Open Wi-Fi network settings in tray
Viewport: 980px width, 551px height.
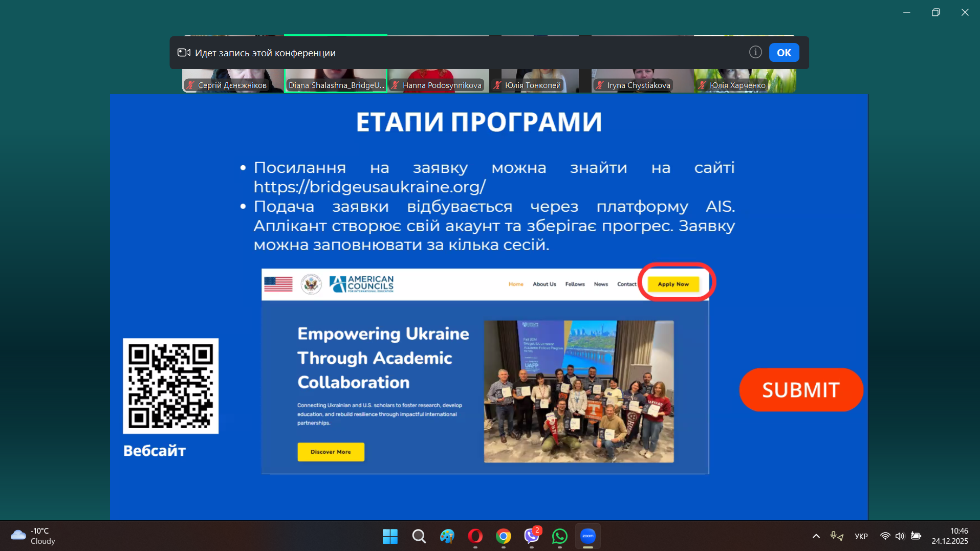pyautogui.click(x=885, y=536)
